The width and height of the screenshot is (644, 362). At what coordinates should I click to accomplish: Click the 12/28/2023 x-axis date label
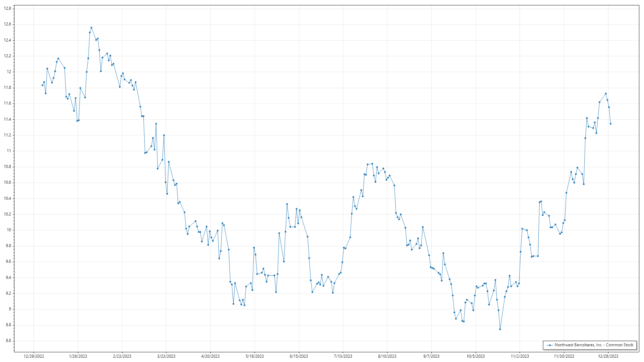click(608, 356)
